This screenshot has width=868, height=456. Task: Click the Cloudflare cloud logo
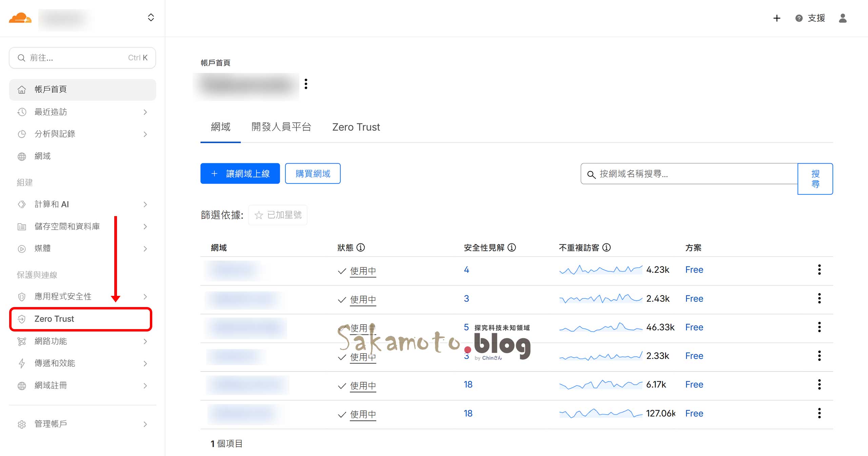pyautogui.click(x=20, y=18)
